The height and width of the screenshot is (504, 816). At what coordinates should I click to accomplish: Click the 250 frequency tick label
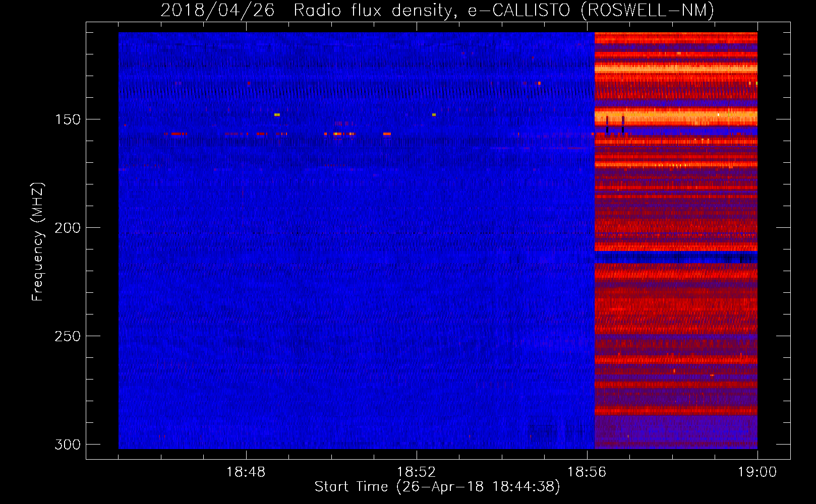(x=68, y=336)
